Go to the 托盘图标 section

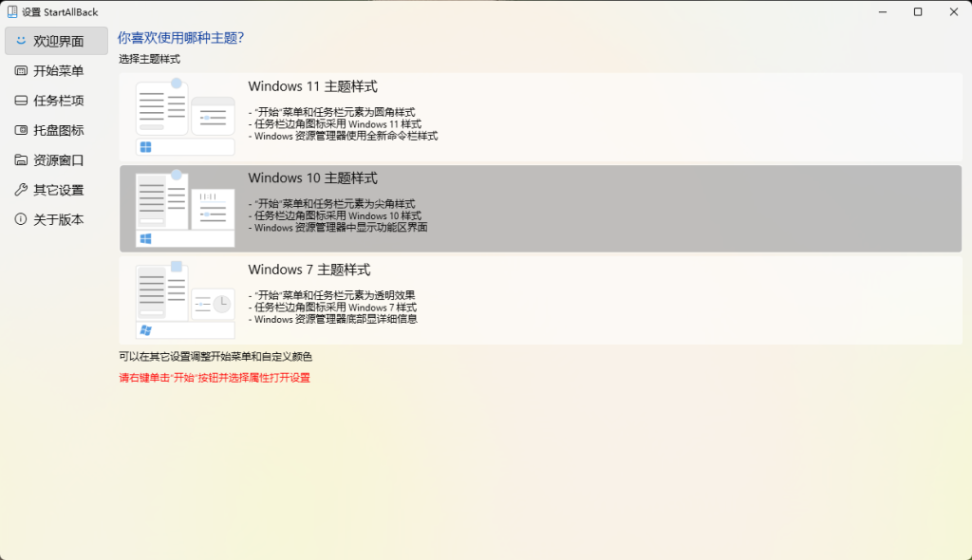coord(59,130)
